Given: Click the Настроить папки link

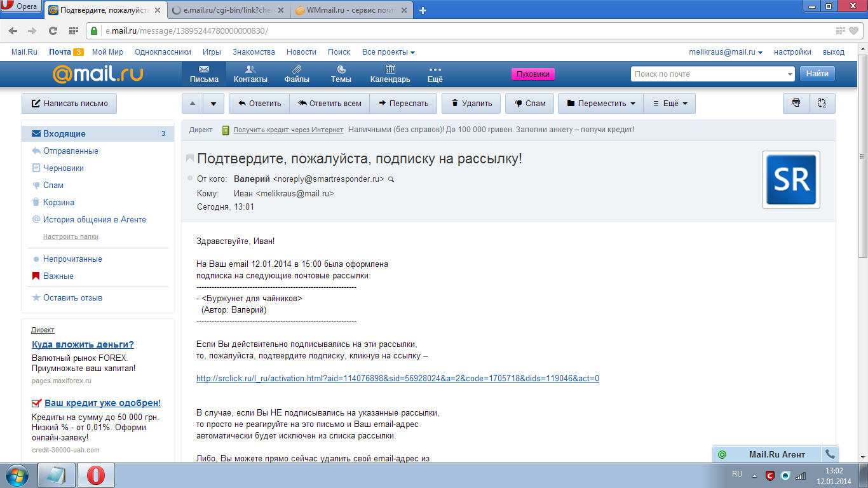Looking at the screenshot, I should click(71, 236).
